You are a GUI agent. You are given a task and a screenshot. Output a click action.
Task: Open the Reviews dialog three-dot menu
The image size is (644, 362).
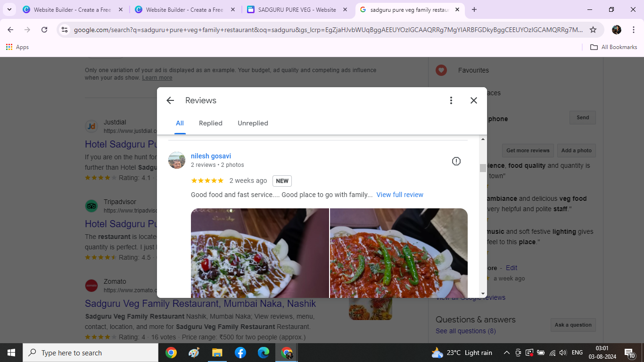click(x=451, y=100)
